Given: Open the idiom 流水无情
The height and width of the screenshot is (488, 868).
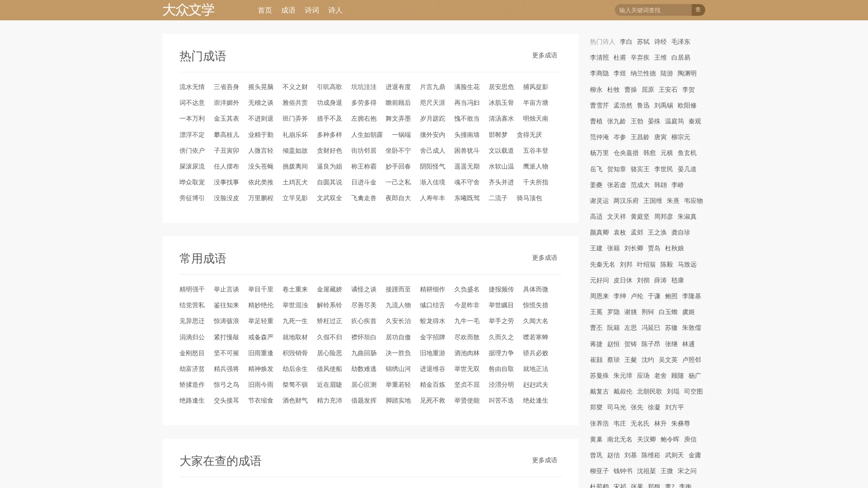Looking at the screenshot, I should click(x=192, y=87).
